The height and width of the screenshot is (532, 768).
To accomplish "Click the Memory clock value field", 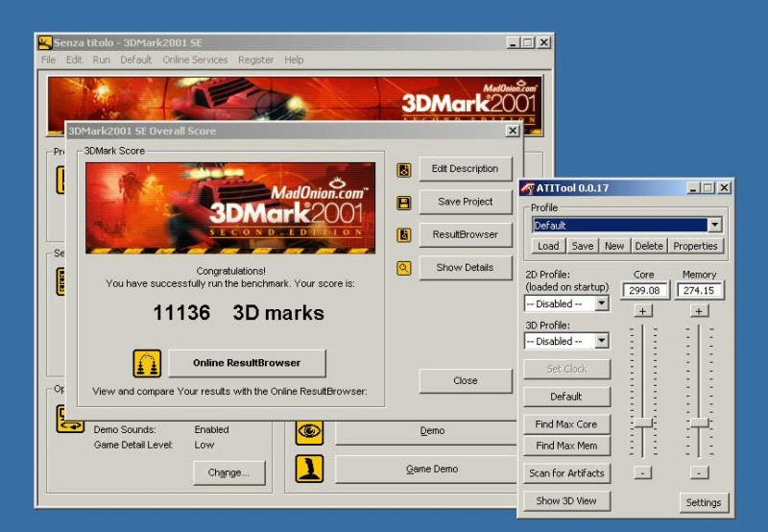I will click(x=700, y=291).
